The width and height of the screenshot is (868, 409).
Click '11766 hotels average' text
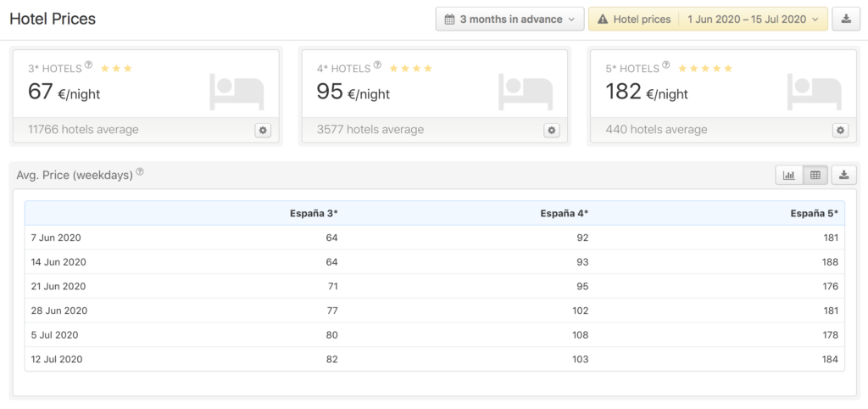point(83,130)
